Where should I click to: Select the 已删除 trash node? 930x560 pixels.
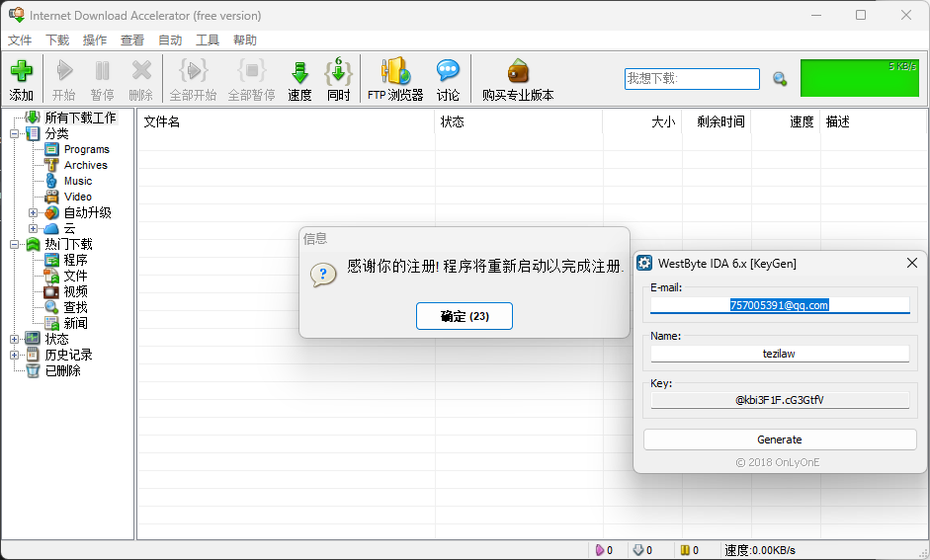(63, 371)
